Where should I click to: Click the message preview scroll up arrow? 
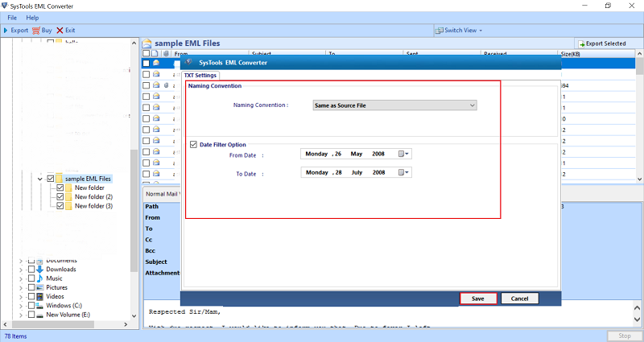[637, 308]
